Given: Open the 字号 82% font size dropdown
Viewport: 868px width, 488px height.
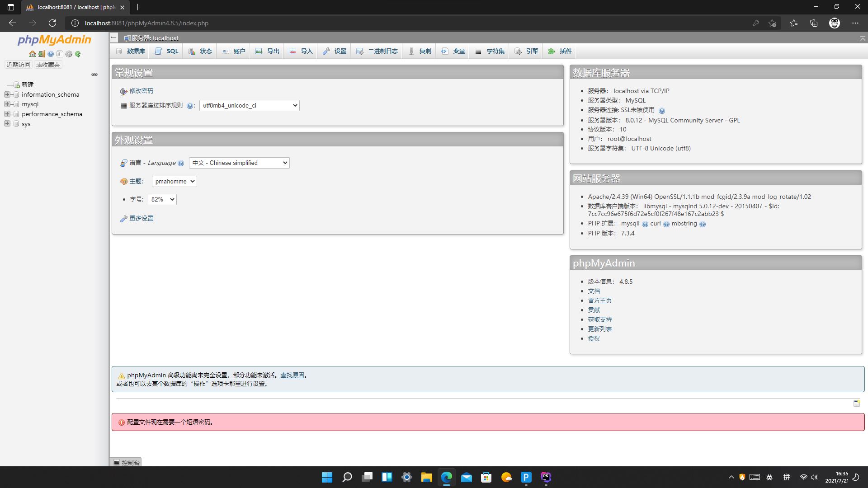Looking at the screenshot, I should 162,199.
